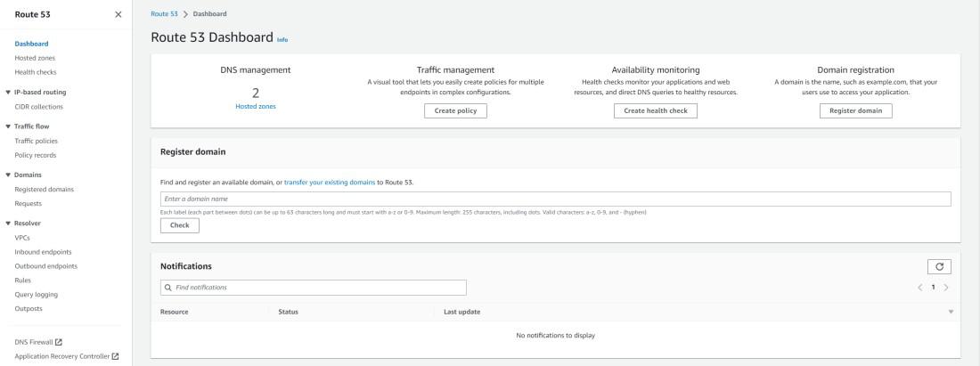Close the Route 53 navigation panel
980x366 pixels.
[x=119, y=14]
